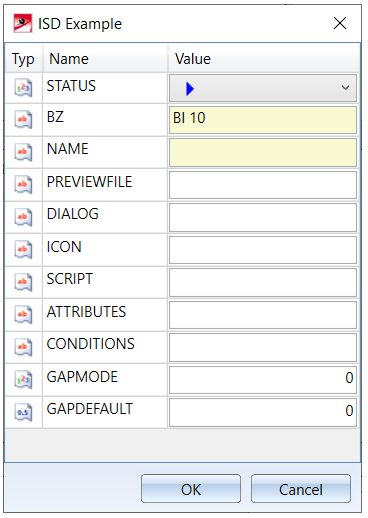Click the integer type icon beside GAPMODE
This screenshot has height=518, width=368.
pos(23,380)
